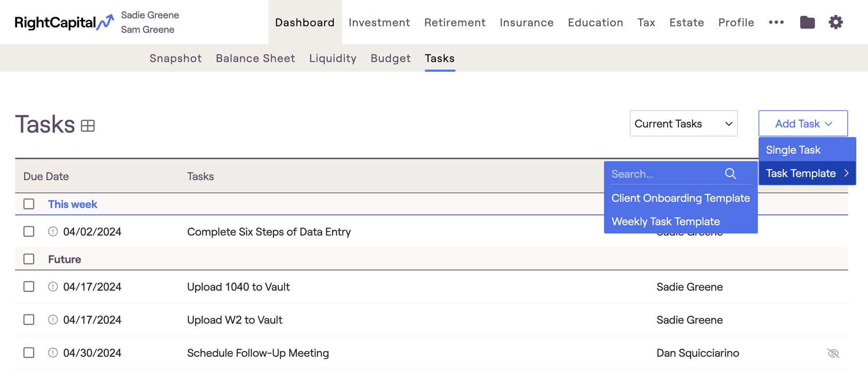Viewport: 868px width, 383px height.
Task: Tick the Future group checkbox
Action: (x=29, y=259)
